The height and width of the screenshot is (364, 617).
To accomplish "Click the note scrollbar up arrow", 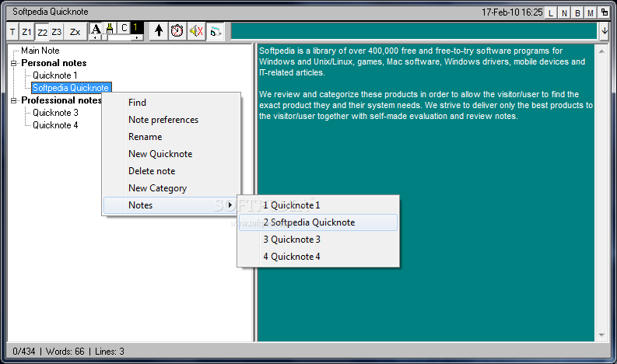I will [601, 51].
